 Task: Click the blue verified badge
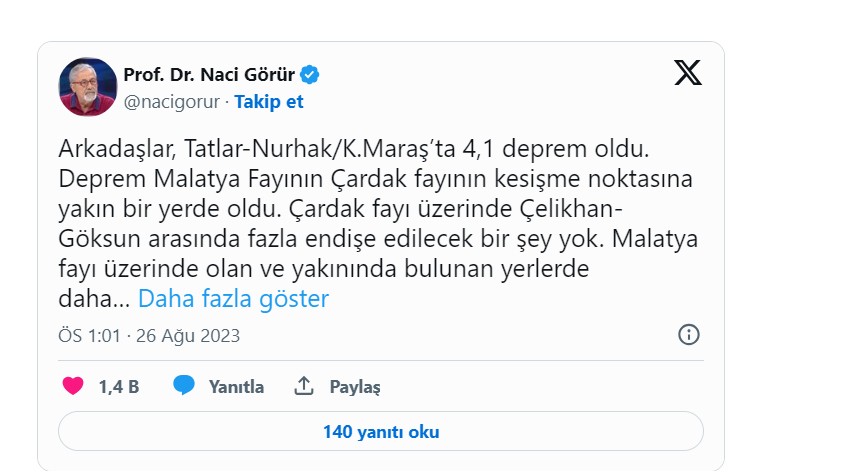click(x=311, y=74)
